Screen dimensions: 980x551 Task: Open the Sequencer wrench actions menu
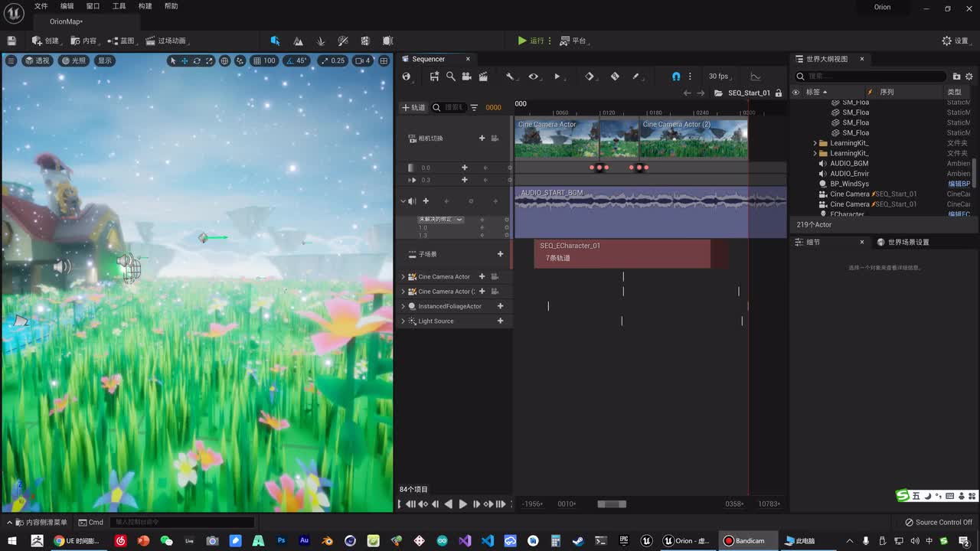510,77
